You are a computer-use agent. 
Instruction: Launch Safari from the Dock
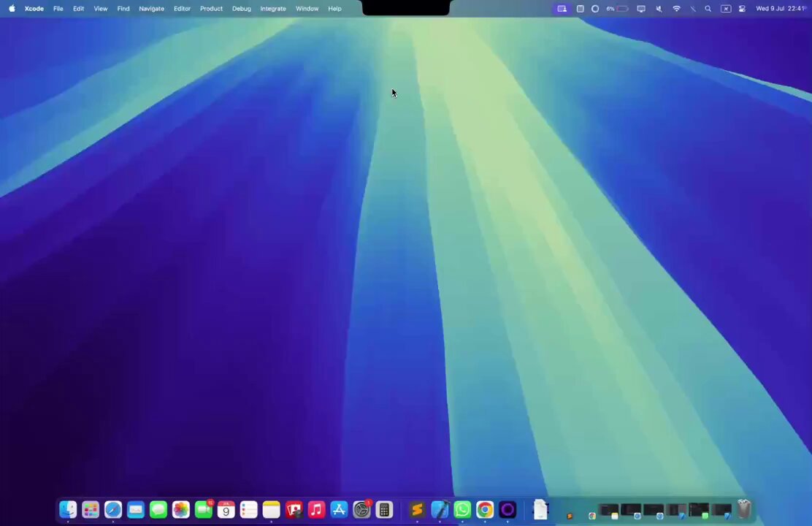113,509
